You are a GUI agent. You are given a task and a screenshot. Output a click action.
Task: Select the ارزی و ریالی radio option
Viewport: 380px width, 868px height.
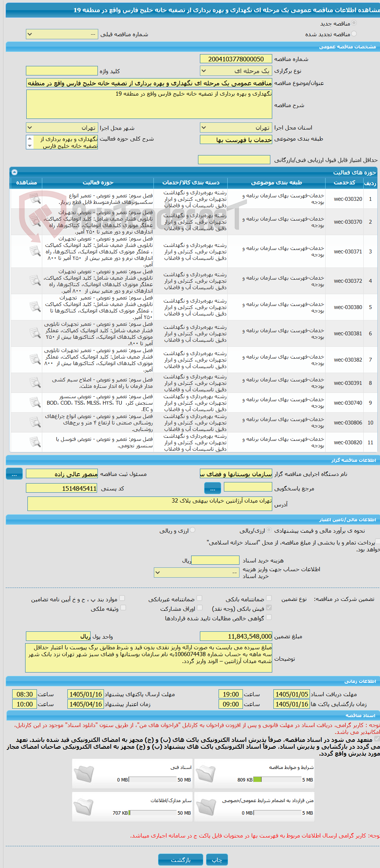pos(193,530)
